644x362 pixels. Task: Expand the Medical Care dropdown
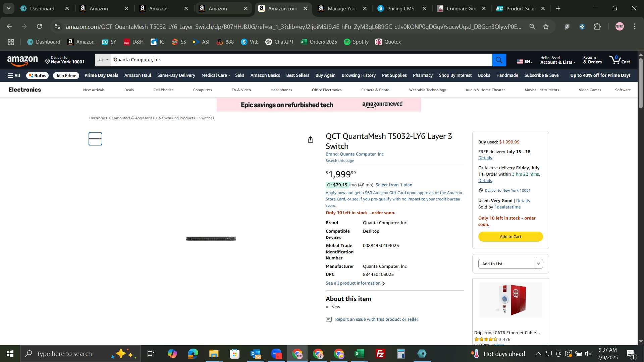coord(216,75)
